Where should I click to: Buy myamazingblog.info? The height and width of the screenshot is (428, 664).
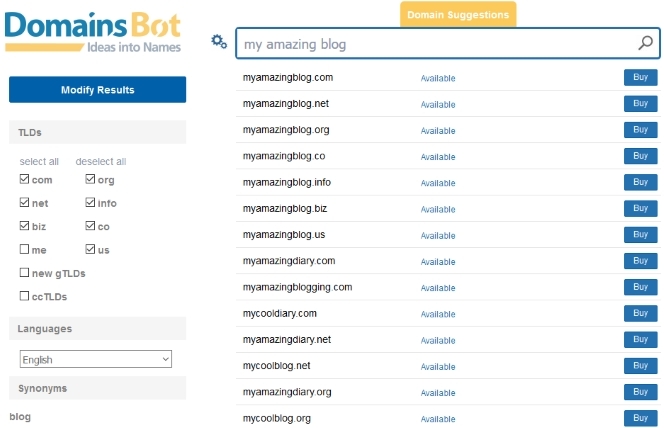640,182
